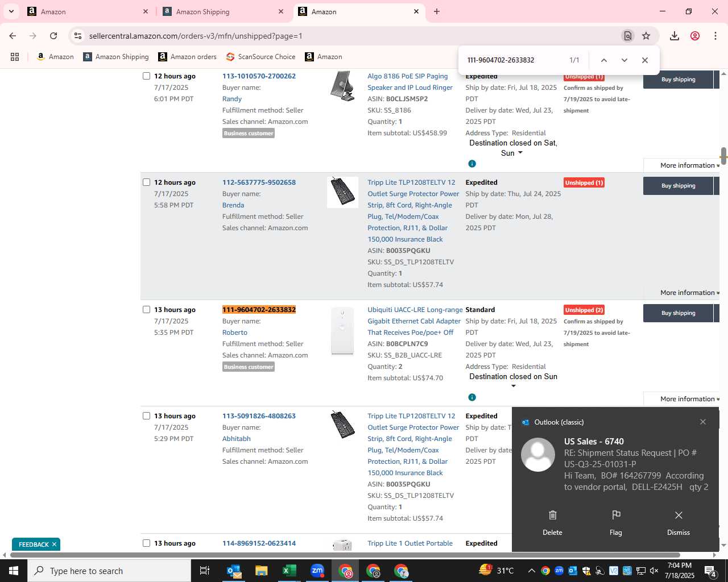The height and width of the screenshot is (582, 728).
Task: Open order 112-5637775-9502658 link
Action: (259, 182)
